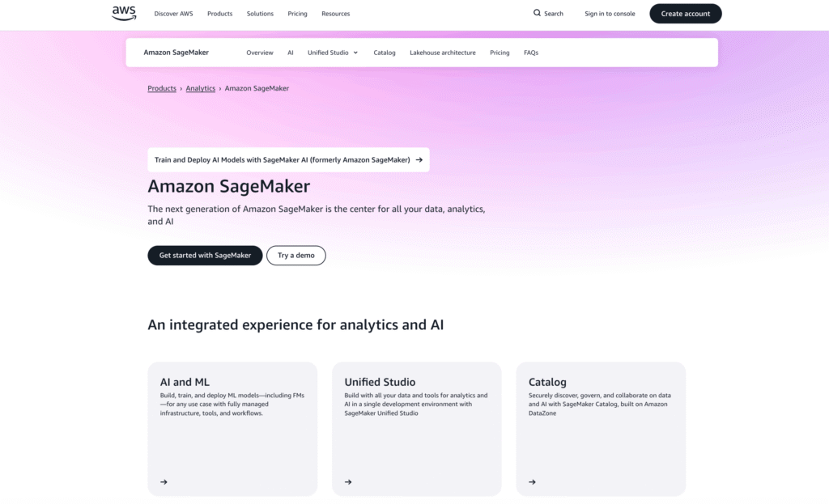Viewport: 829px width, 504px height.
Task: Click Get started with SageMaker
Action: click(x=204, y=255)
